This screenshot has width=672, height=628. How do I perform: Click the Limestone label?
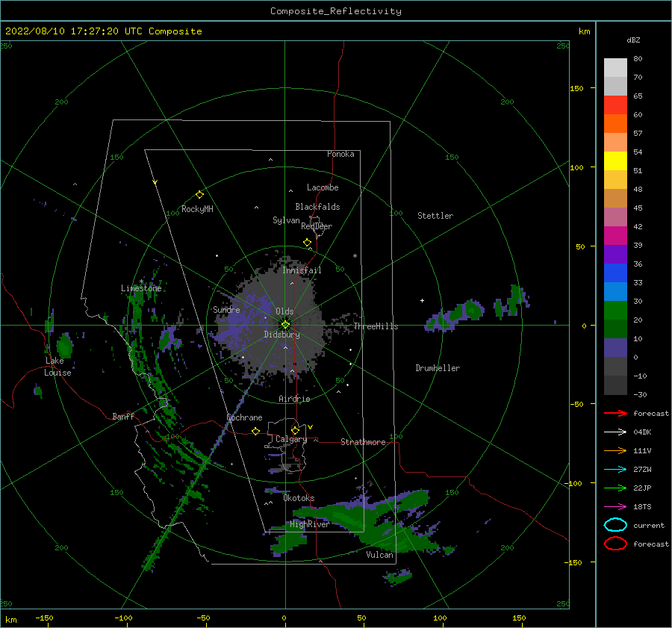(141, 288)
